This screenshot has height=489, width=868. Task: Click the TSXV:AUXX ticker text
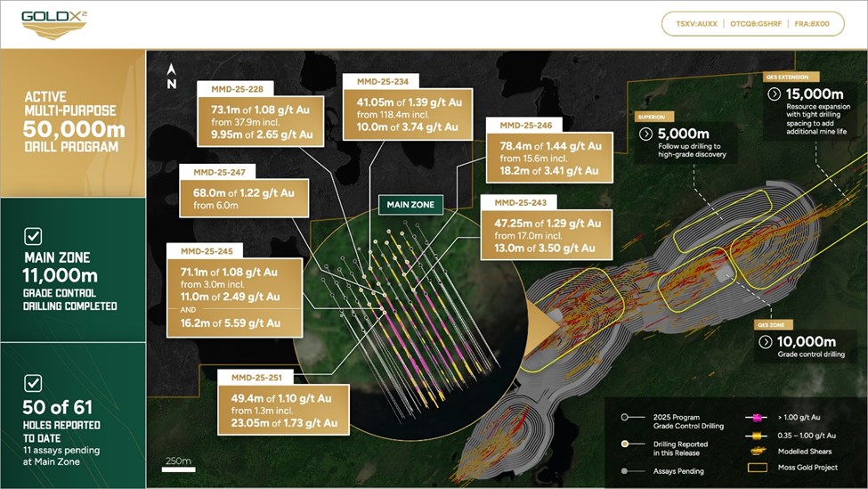pos(697,24)
